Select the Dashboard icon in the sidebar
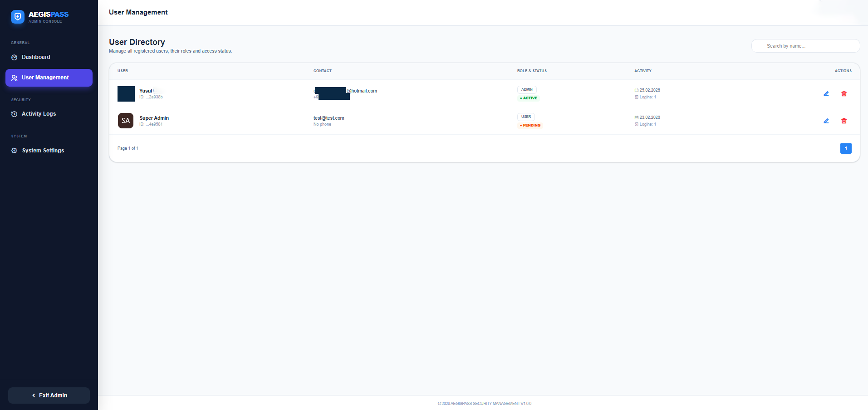The height and width of the screenshot is (410, 868). (14, 57)
